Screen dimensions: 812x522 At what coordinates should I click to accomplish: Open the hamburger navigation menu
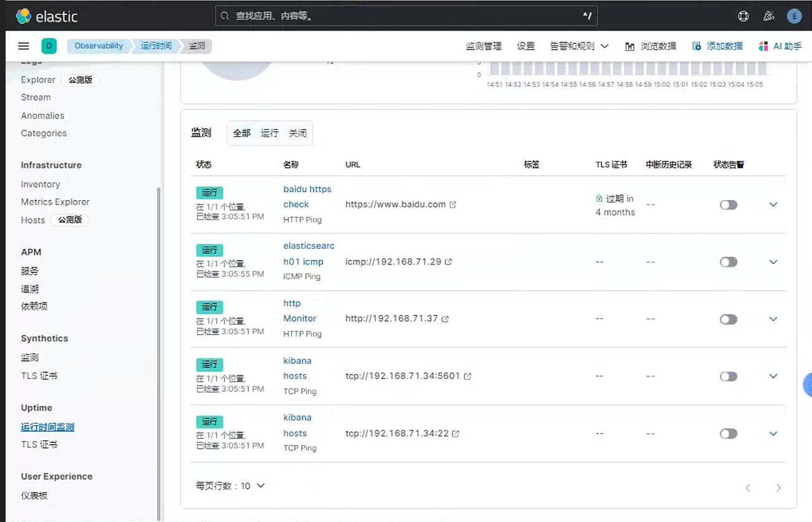pyautogui.click(x=24, y=46)
